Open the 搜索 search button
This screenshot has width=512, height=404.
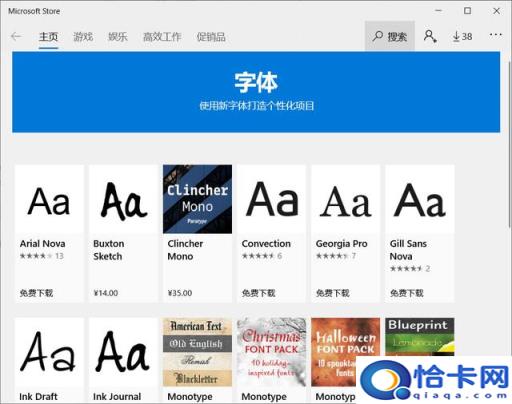390,36
